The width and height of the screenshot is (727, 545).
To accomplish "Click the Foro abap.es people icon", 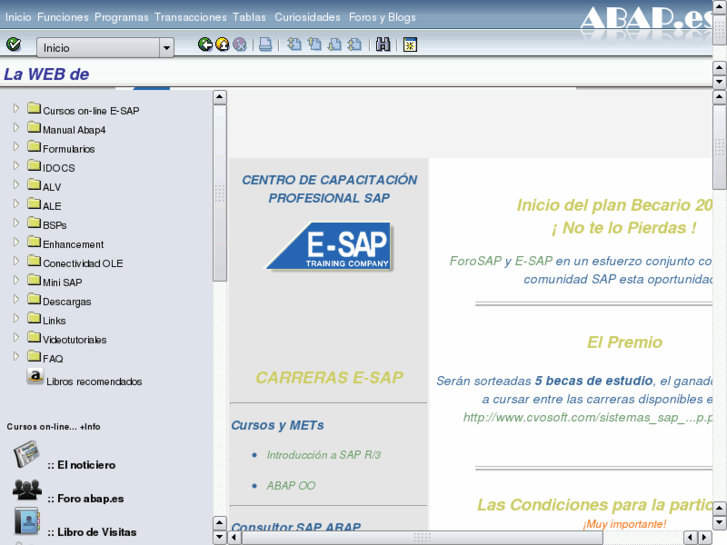I will (x=27, y=490).
